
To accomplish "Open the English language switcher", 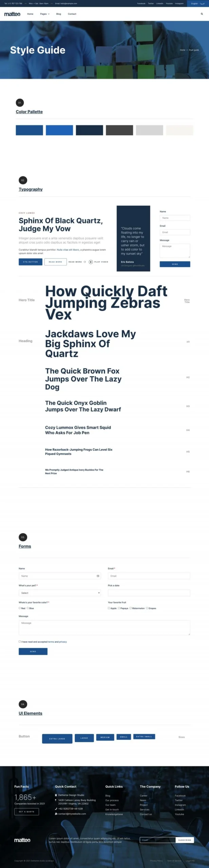I will (x=198, y=3).
